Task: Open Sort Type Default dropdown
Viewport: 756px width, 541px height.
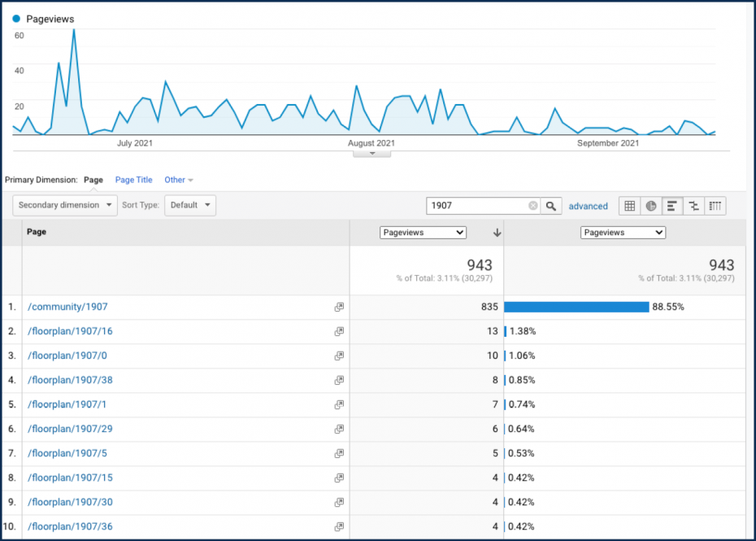Action: (x=190, y=205)
